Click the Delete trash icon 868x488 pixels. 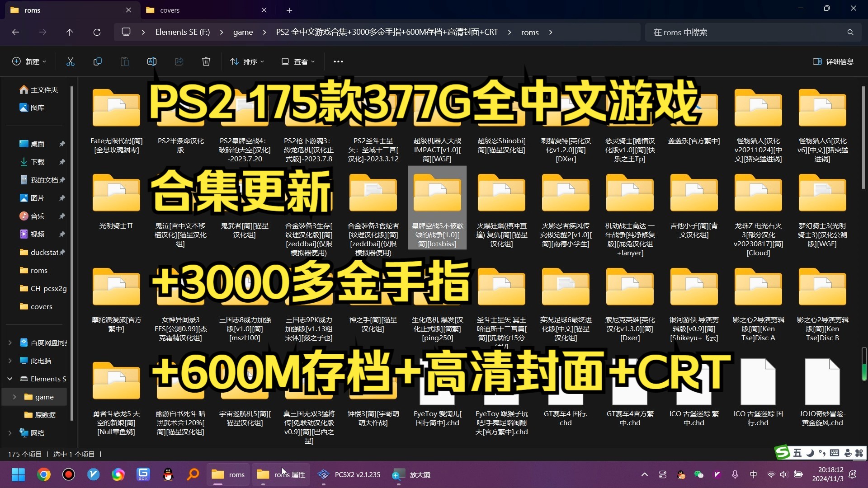pyautogui.click(x=206, y=61)
